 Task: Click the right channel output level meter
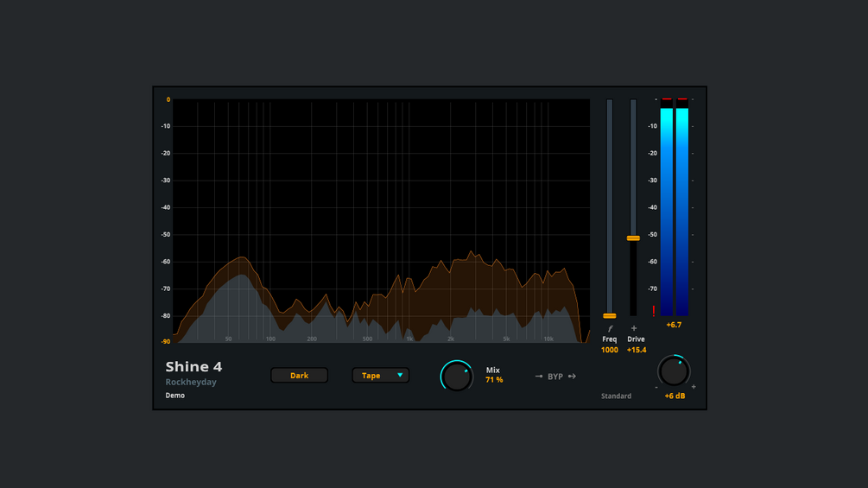[682, 209]
